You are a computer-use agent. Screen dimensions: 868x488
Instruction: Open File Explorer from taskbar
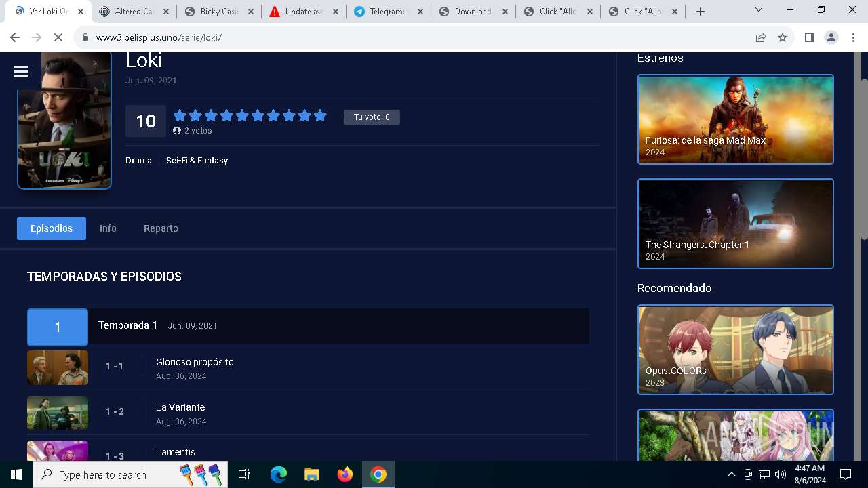pos(311,474)
